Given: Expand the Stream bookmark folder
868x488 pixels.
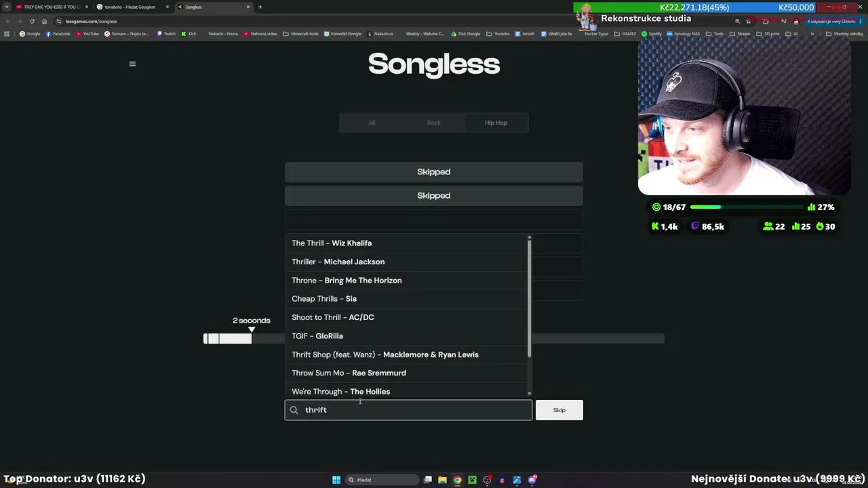Looking at the screenshot, I should (x=741, y=34).
